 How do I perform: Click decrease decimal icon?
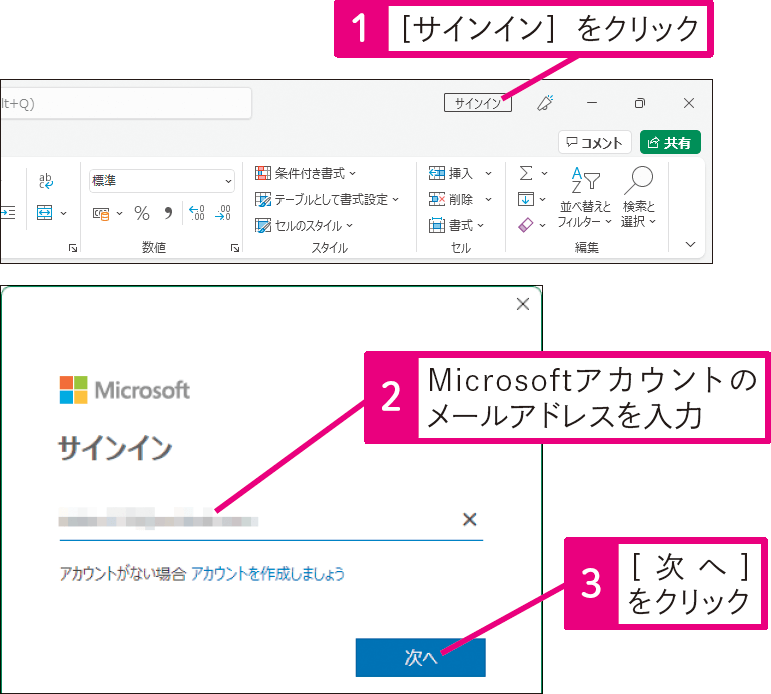(x=223, y=213)
